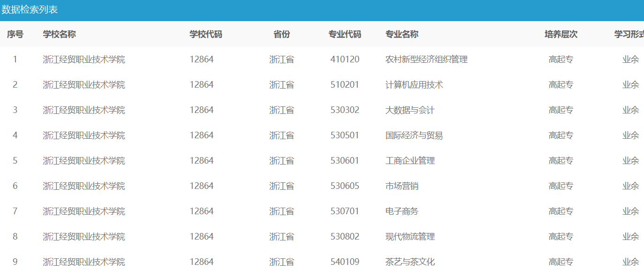Click major code 530601
Viewport: 644px width, 270px height.
(x=345, y=161)
